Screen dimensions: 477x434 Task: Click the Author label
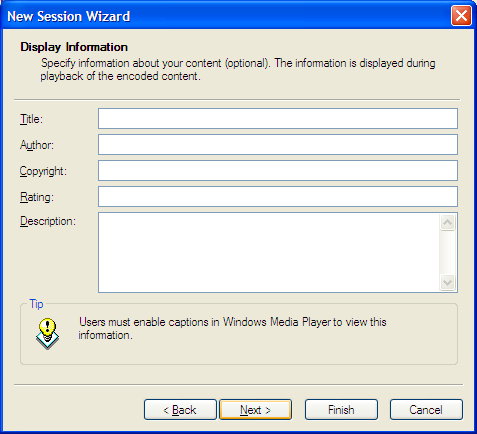(37, 145)
